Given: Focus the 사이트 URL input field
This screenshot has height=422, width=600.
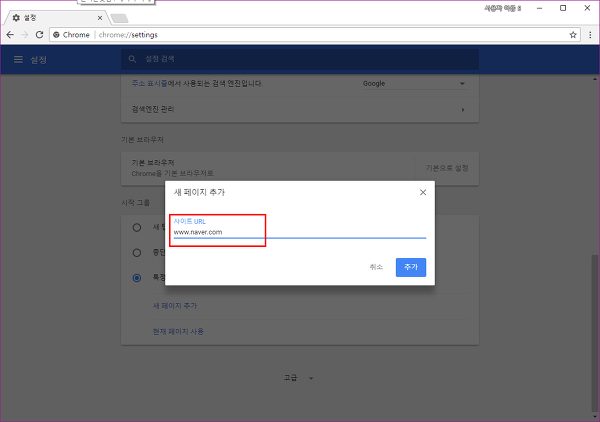Looking at the screenshot, I should [x=300, y=232].
